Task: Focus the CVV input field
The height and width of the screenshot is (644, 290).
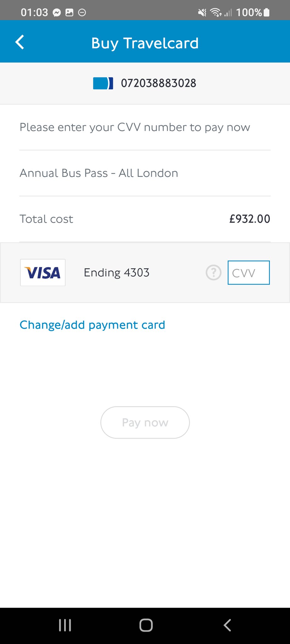Action: point(248,273)
